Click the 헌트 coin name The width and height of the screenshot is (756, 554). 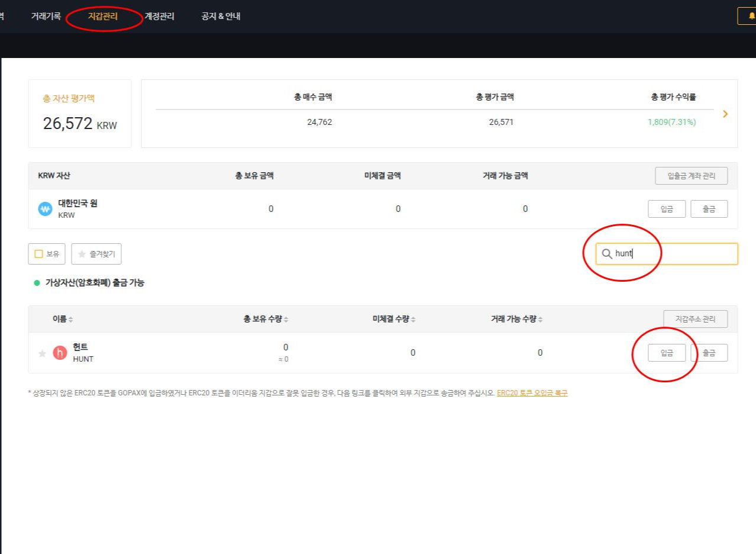point(80,347)
